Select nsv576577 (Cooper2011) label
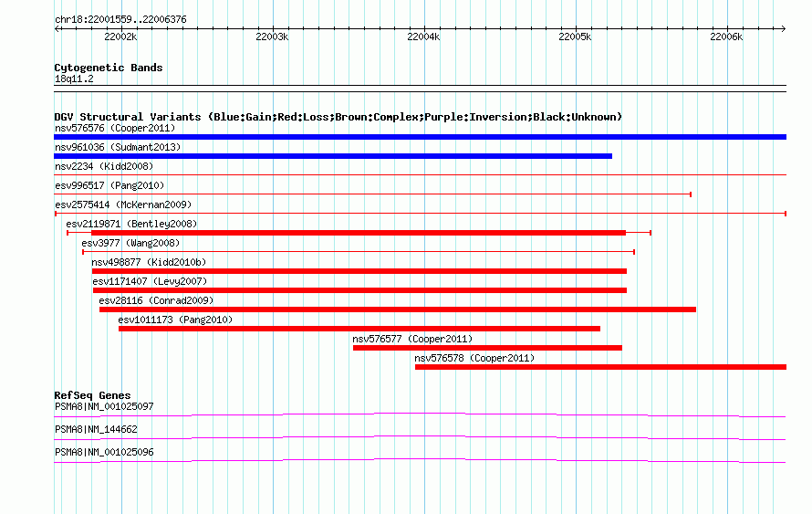 click(x=412, y=339)
